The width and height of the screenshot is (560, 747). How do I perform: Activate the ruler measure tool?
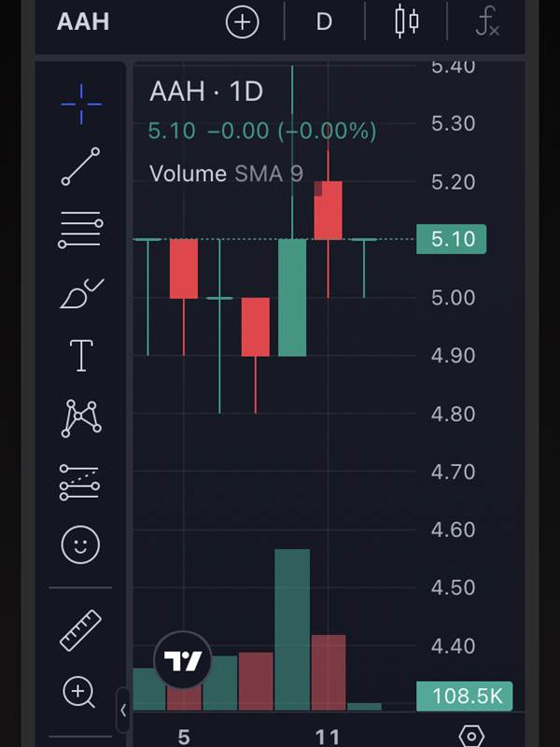[80, 630]
